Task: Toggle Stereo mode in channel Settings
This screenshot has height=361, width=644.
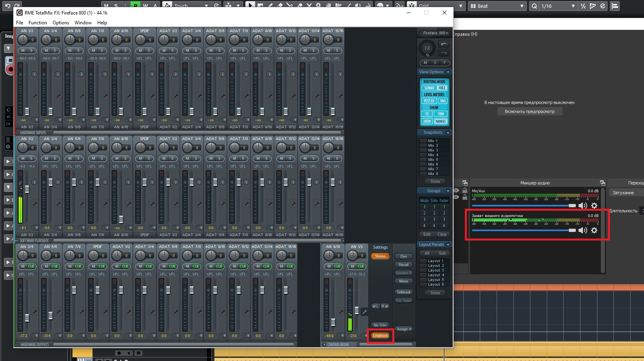Action: coord(380,256)
